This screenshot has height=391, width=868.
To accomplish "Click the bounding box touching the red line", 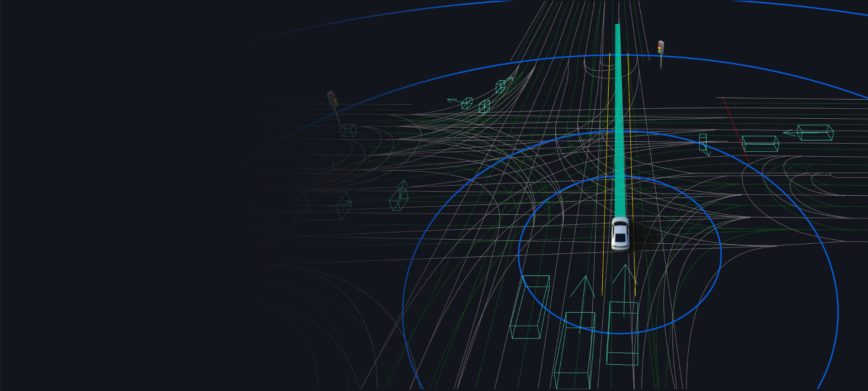I will 760,144.
